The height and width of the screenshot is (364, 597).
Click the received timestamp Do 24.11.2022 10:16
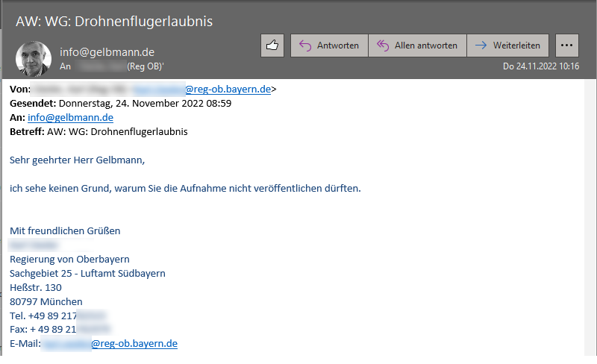click(541, 66)
